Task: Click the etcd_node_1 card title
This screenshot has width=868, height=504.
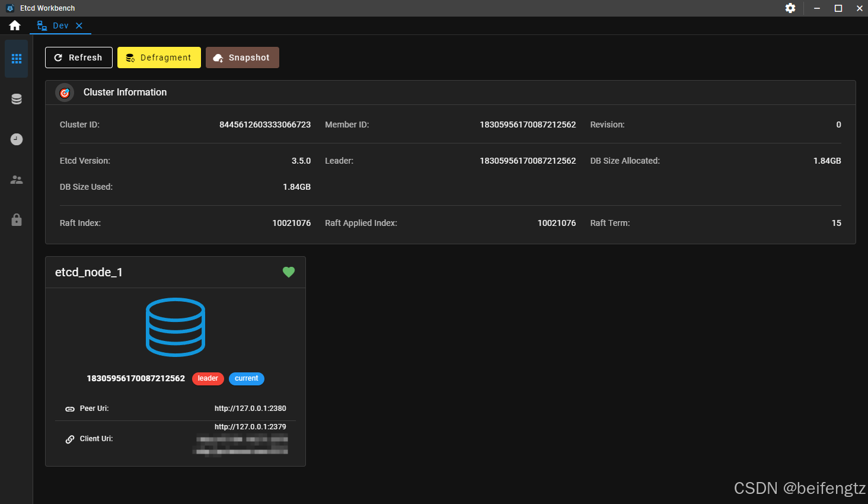Action: (x=89, y=272)
